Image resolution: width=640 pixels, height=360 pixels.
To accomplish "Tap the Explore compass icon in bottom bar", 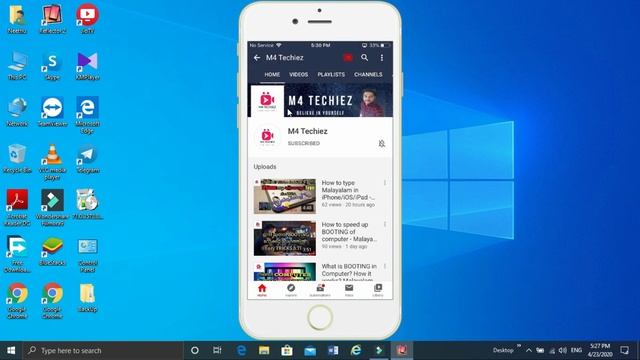I will (291, 290).
